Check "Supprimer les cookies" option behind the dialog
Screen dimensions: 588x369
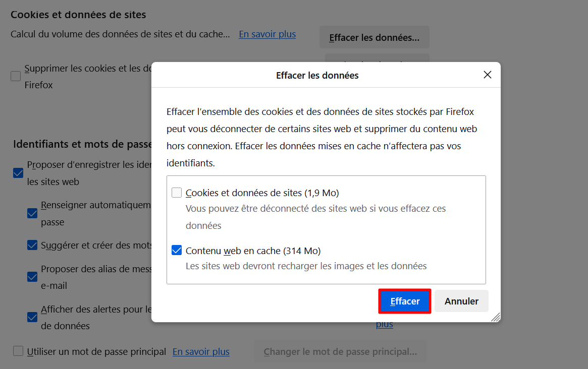pos(15,76)
